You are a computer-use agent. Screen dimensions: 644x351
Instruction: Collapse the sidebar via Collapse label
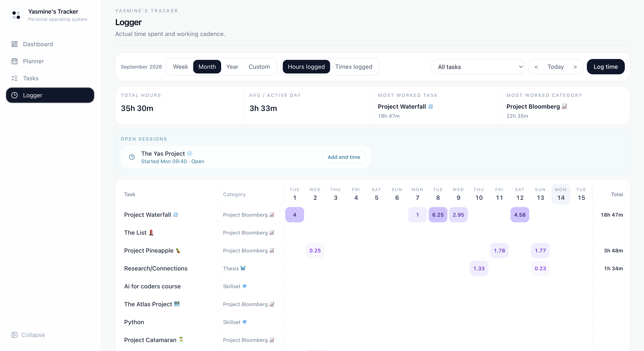click(33, 335)
